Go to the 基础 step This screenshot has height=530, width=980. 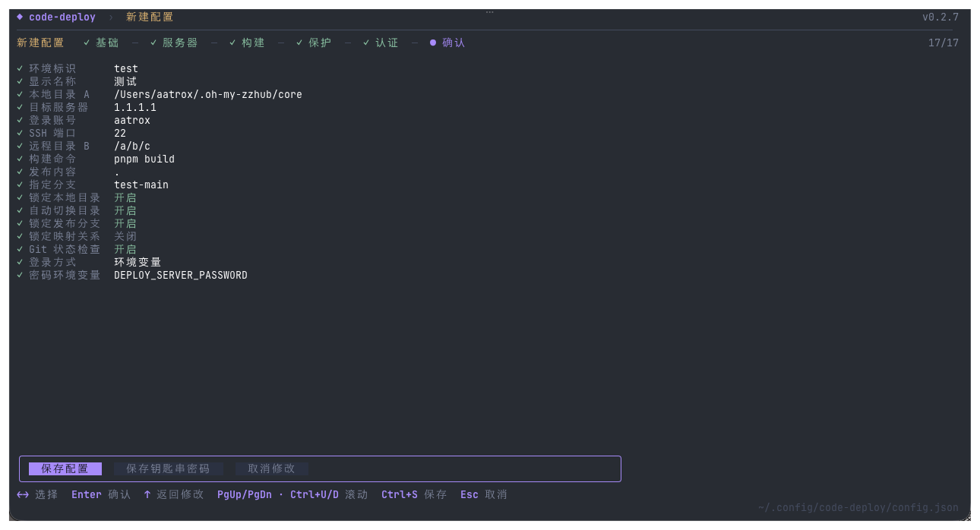[107, 43]
